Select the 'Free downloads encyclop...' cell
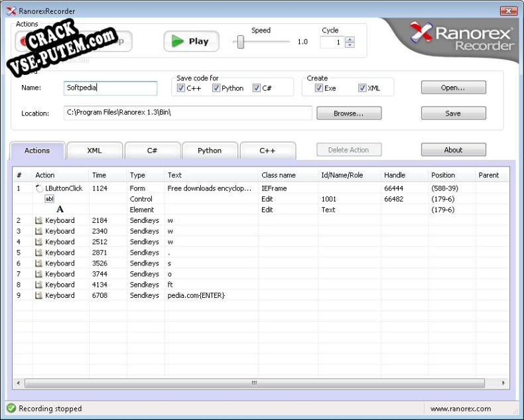Viewport: 524px width, 420px height. tap(209, 188)
